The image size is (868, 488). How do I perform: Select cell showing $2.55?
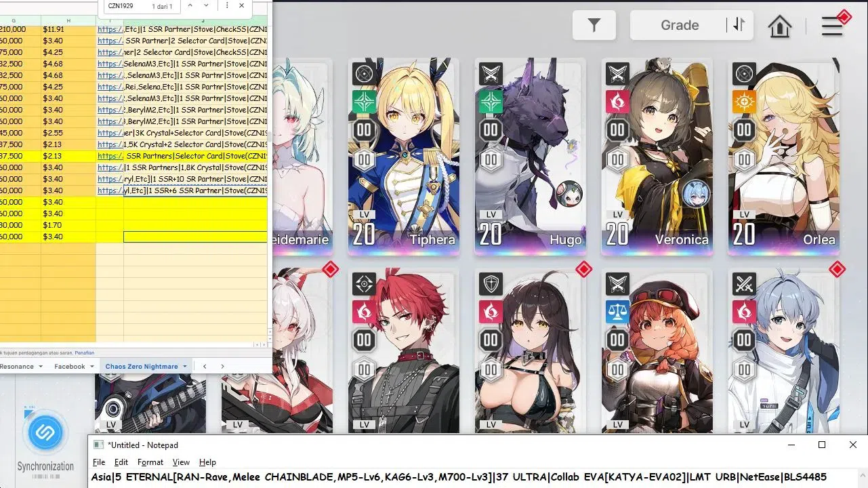pyautogui.click(x=68, y=133)
